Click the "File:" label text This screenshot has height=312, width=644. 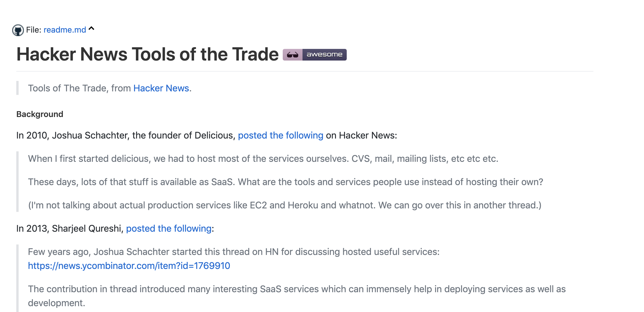coord(34,30)
